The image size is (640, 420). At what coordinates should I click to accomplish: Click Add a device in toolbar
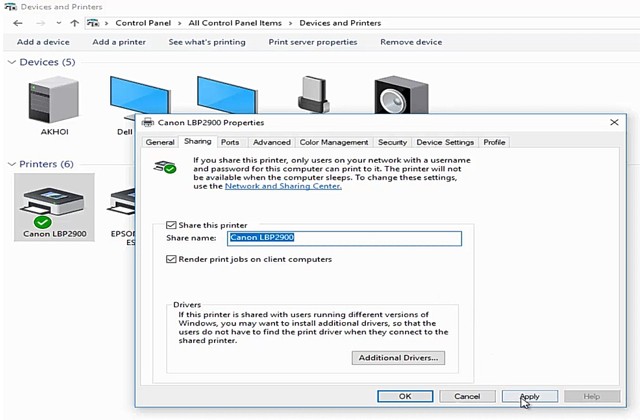pos(43,42)
